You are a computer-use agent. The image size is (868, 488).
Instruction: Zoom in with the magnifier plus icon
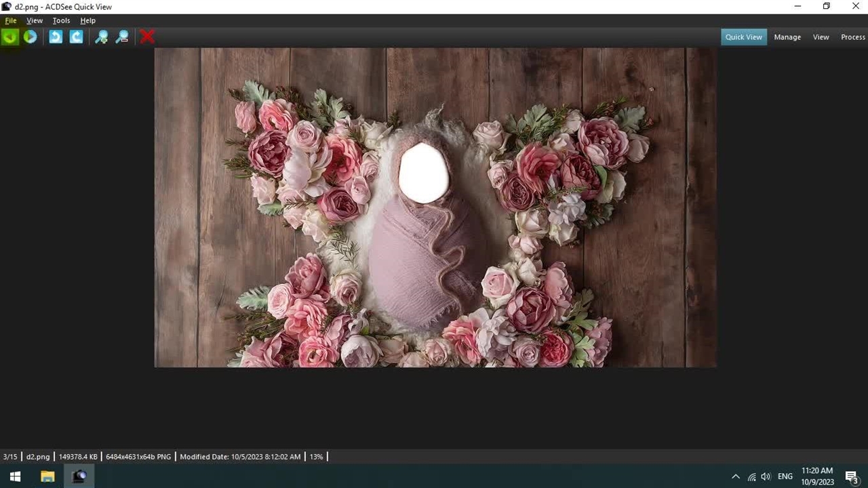[101, 37]
